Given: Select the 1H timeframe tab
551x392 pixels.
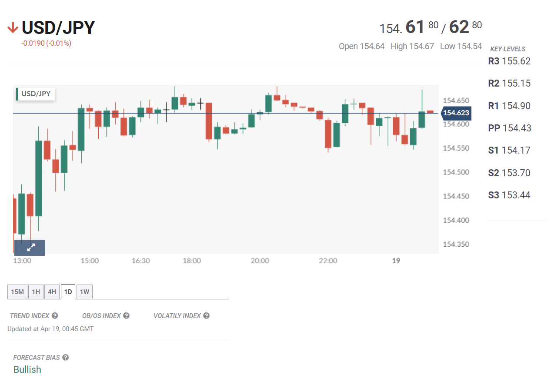Looking at the screenshot, I should [x=36, y=291].
